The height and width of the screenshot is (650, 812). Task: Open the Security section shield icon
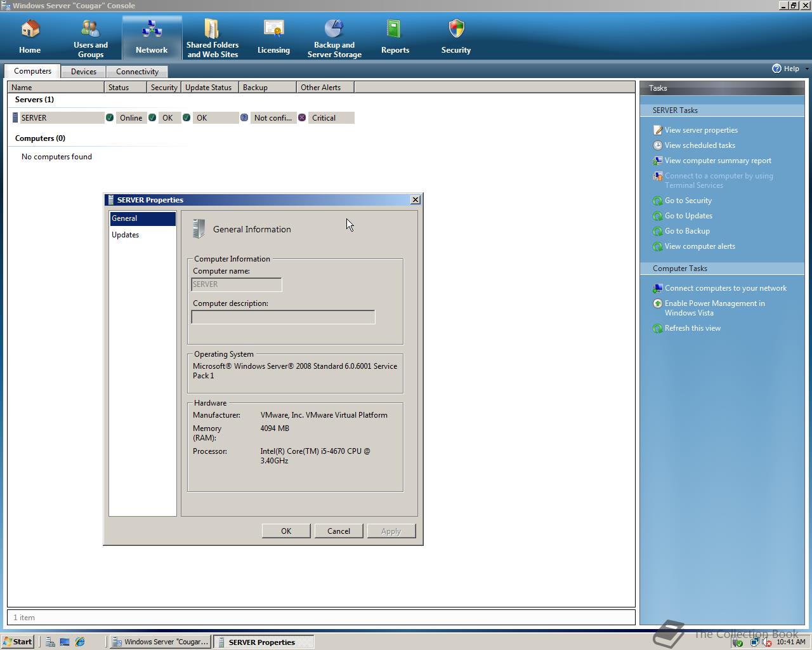(x=456, y=29)
